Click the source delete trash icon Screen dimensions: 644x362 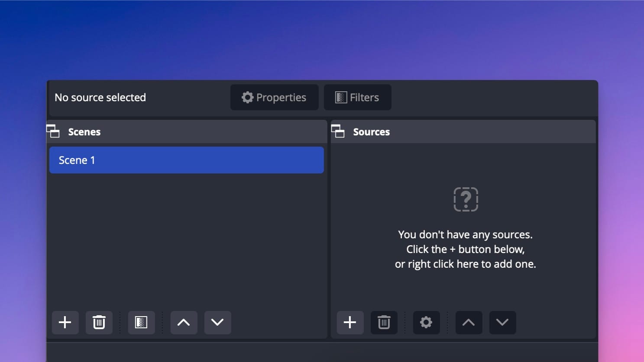[384, 322]
